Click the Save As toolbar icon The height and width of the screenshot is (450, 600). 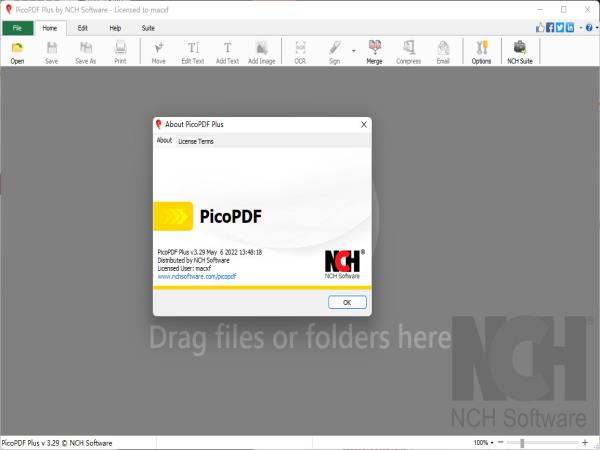[x=86, y=52]
